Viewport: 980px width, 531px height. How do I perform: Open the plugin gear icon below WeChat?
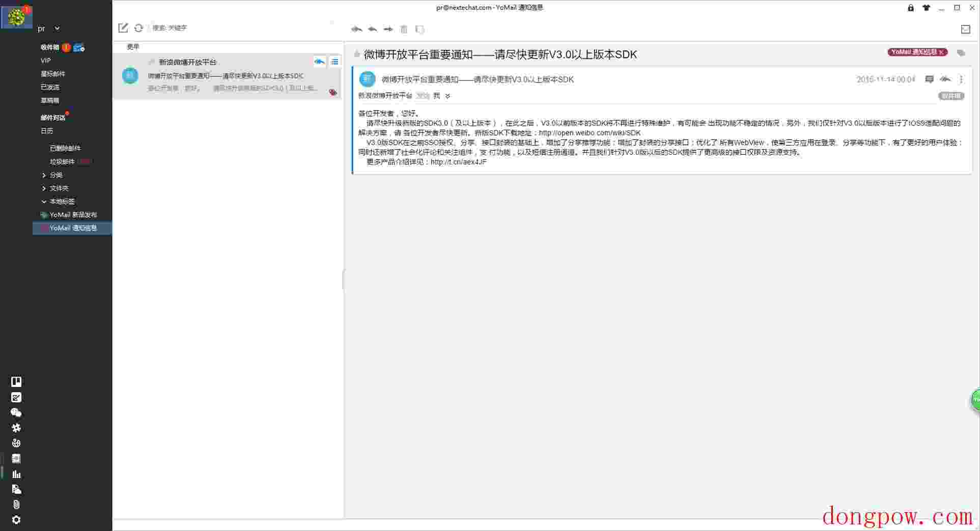tap(16, 428)
